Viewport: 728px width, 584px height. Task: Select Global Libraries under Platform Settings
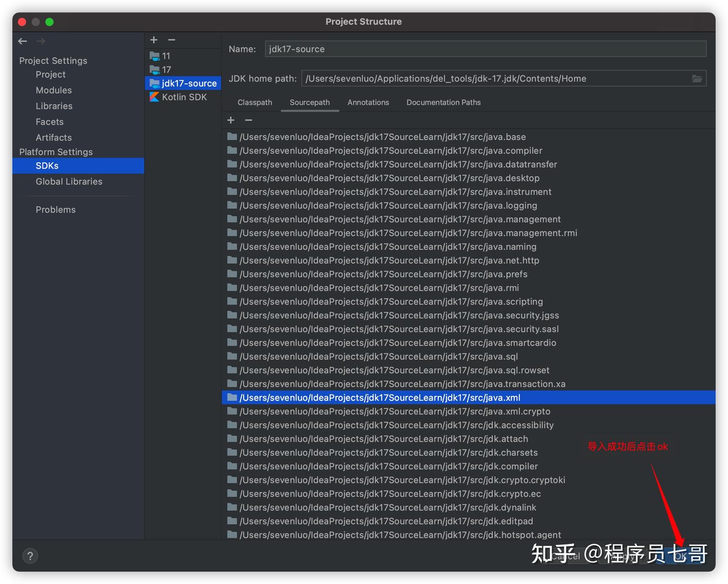pos(69,181)
